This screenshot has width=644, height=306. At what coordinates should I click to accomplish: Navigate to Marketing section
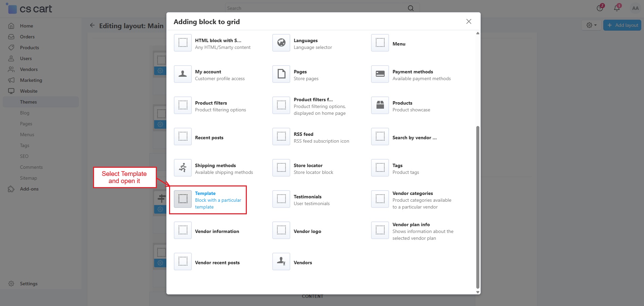[31, 80]
